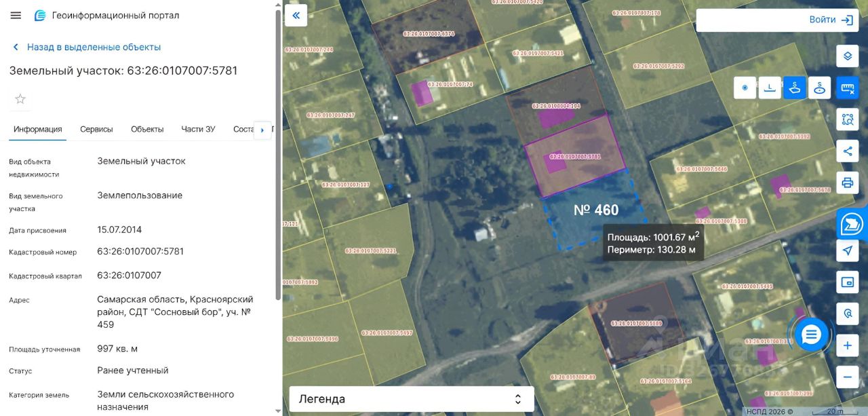The height and width of the screenshot is (416, 868).
Task: Share the current map view
Action: [847, 151]
